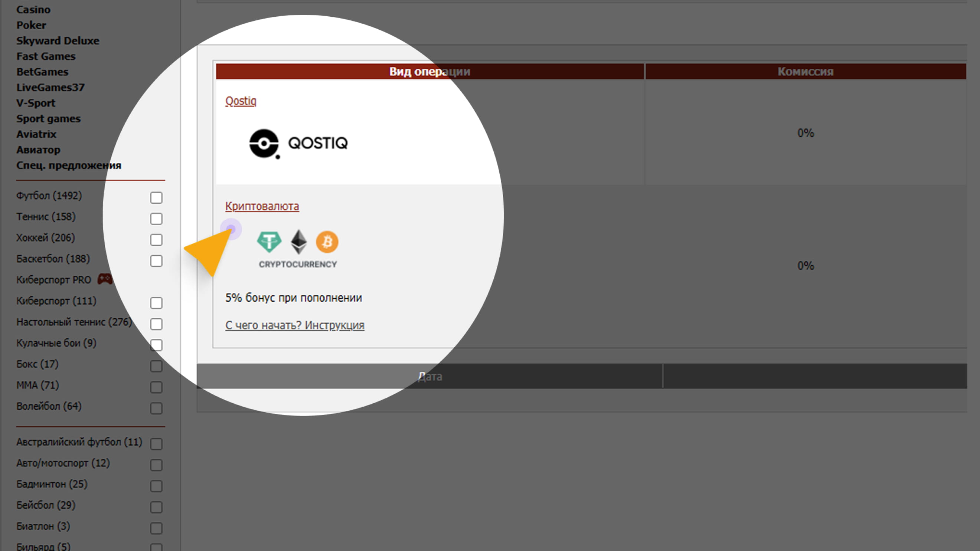Click the gamepad icon next to Киберспорт PRO
The height and width of the screenshot is (551, 980).
(x=105, y=279)
